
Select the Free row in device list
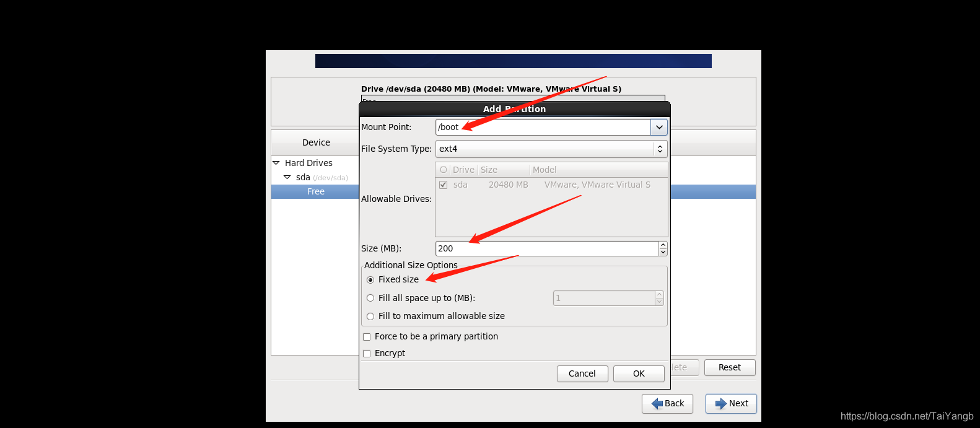pyautogui.click(x=315, y=191)
